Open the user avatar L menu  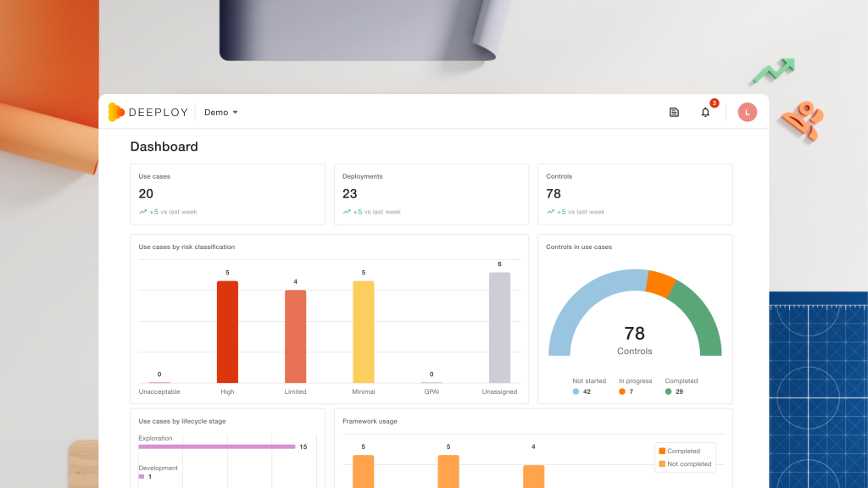(x=748, y=113)
